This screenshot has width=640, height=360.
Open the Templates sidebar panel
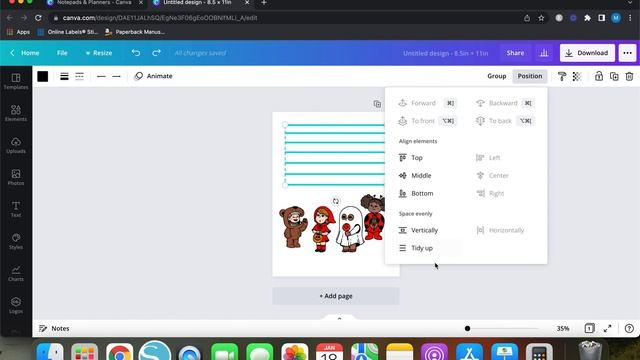coord(16,81)
